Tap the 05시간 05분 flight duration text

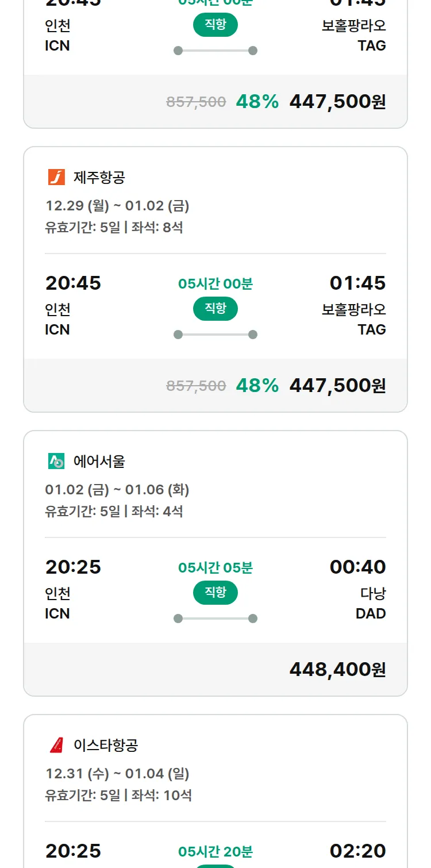(x=215, y=568)
